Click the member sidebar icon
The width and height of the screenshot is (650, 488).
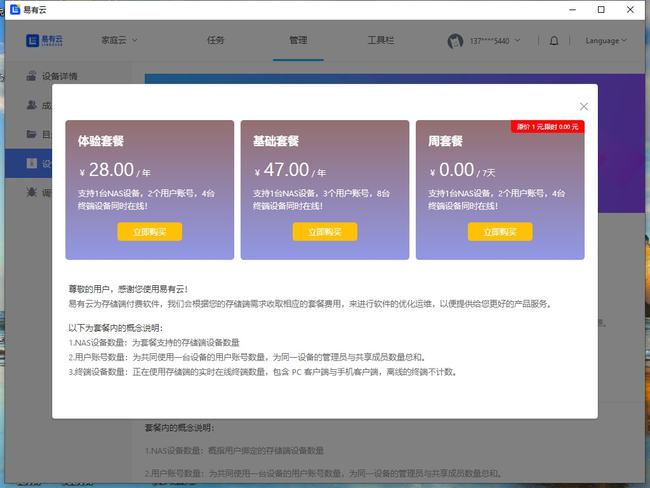[31, 105]
